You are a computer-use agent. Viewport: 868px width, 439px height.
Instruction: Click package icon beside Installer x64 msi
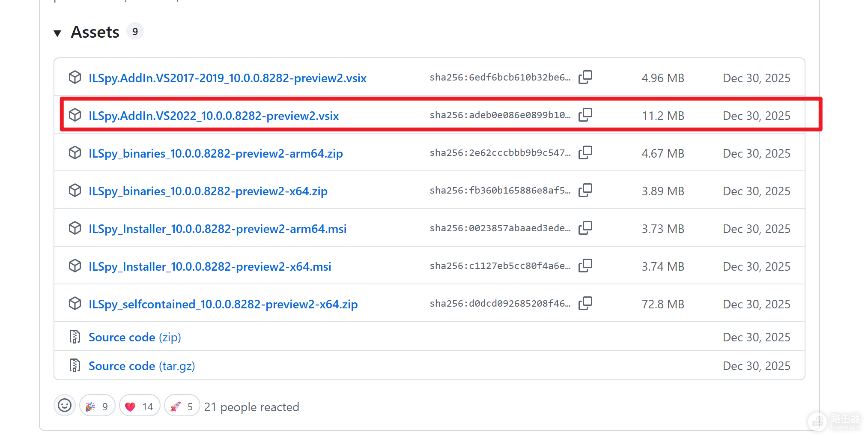pos(75,266)
